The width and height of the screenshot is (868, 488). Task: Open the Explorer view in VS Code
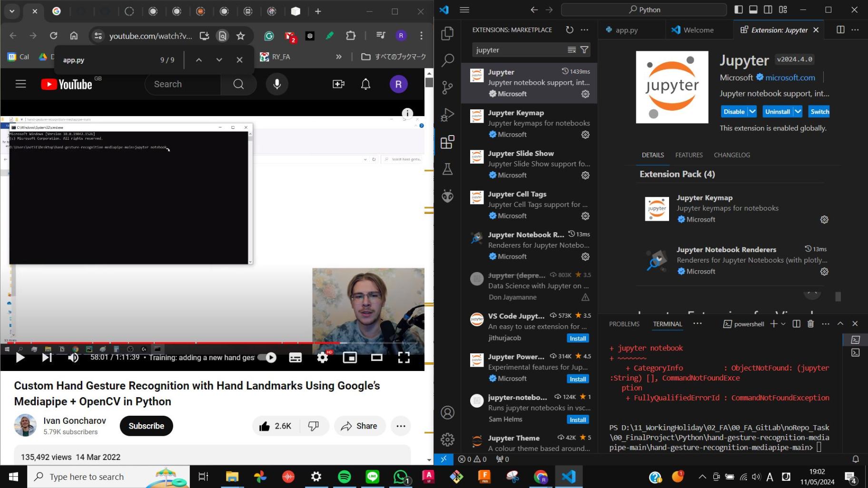[447, 33]
